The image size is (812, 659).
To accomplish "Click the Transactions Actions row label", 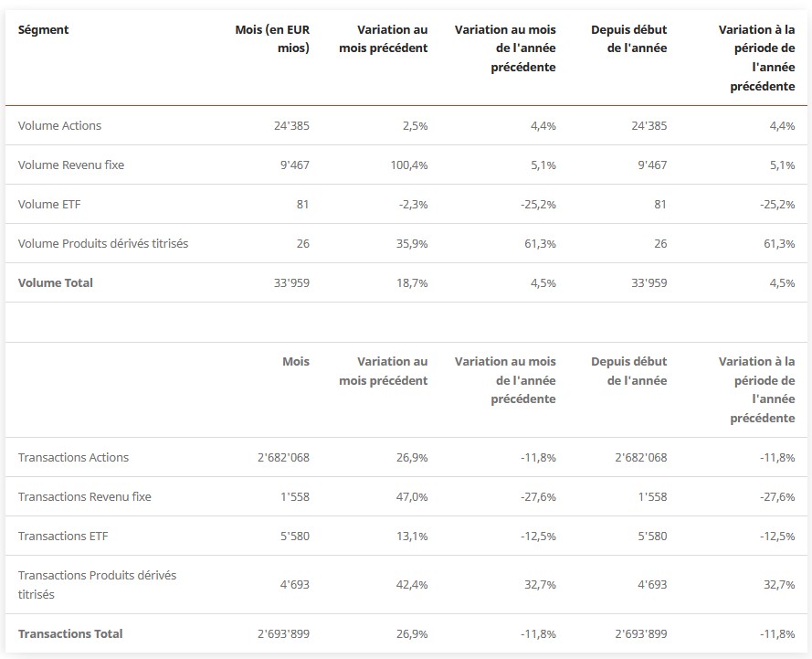I will pos(73,457).
